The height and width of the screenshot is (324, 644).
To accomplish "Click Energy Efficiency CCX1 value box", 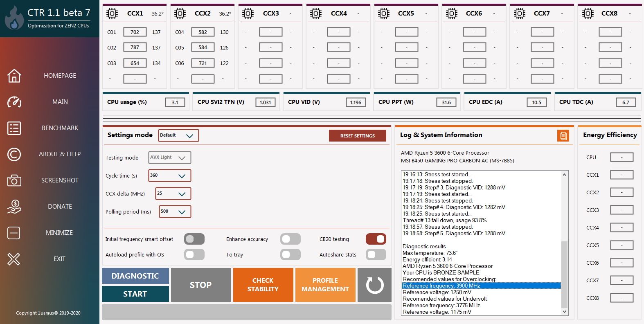I will point(622,175).
